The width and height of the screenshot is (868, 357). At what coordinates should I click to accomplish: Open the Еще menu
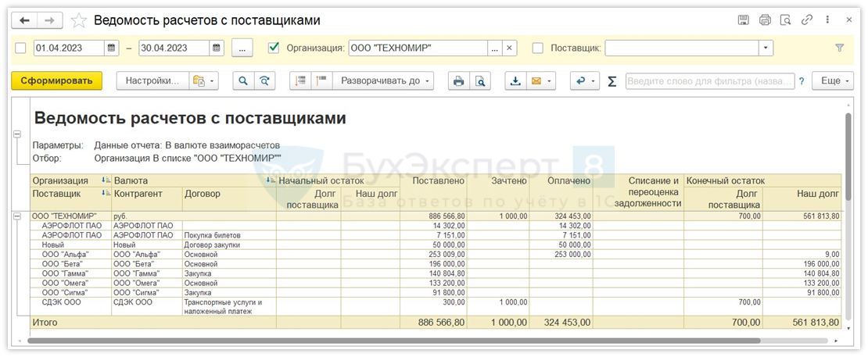point(833,80)
